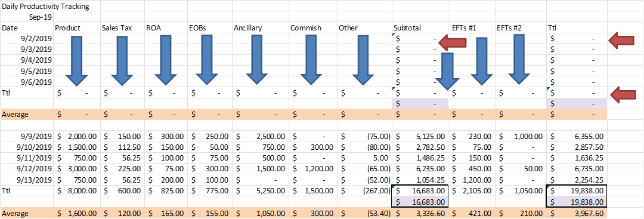Click the blue arrow under Sales Tax
This screenshot has width=644, height=219.
122,61
